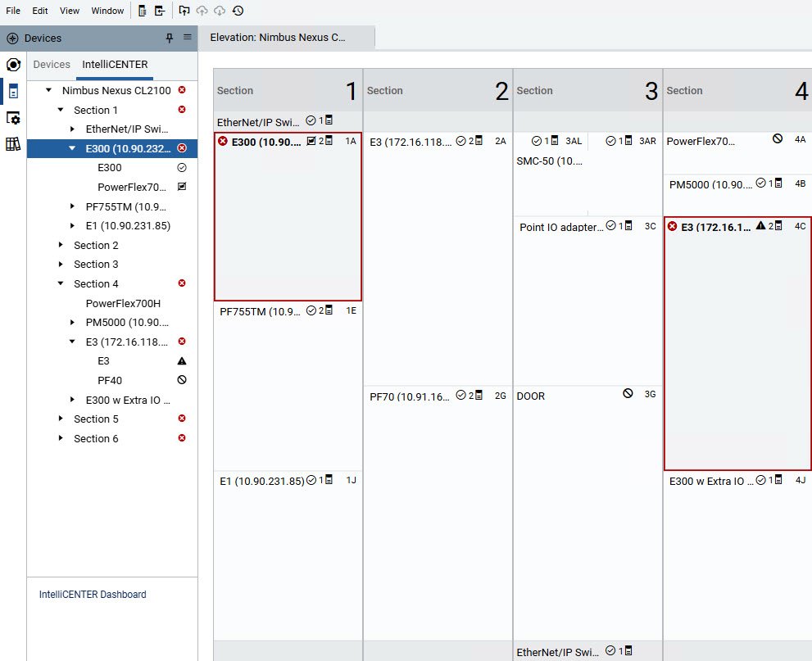This screenshot has height=661, width=812.
Task: Collapse the Nimbus Nexus CL2100 node
Action: (49, 90)
